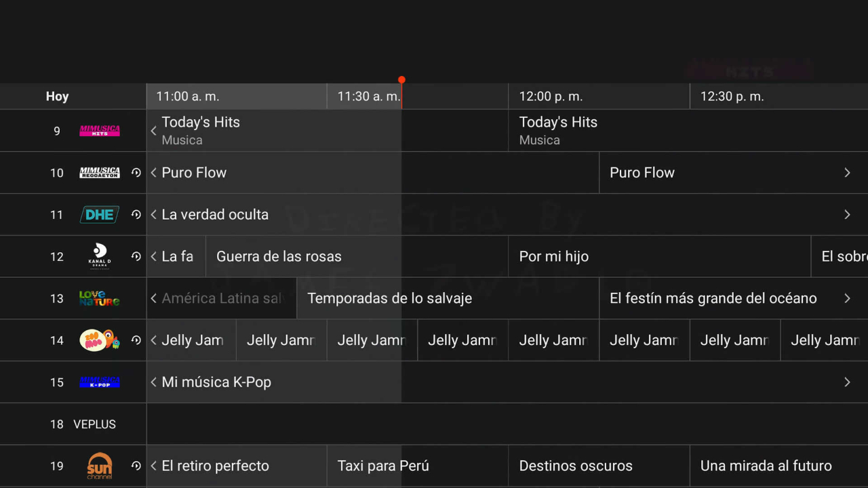Click the Sun Channel logo
Screen dimensions: 868x488
tap(99, 466)
